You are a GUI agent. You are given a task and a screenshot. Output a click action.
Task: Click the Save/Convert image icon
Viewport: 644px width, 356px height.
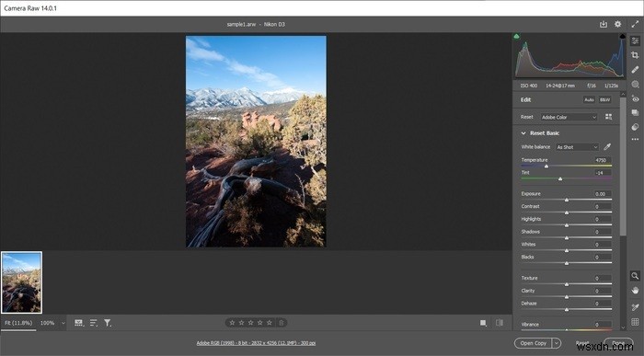tap(603, 24)
